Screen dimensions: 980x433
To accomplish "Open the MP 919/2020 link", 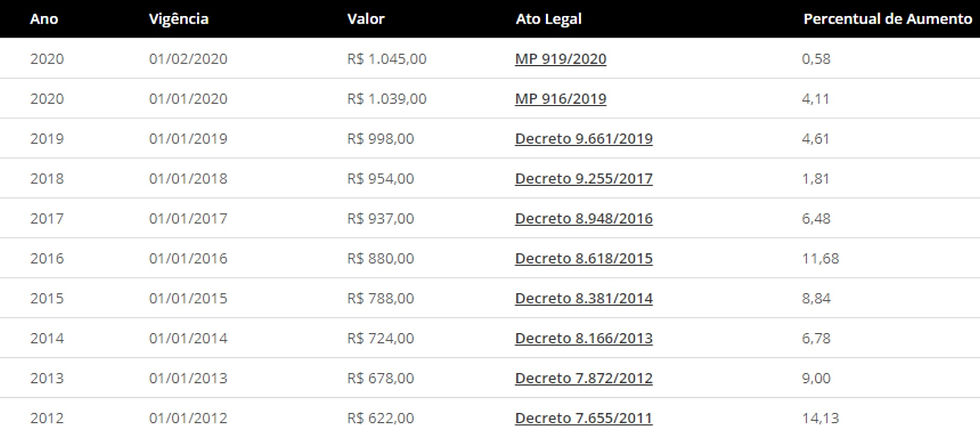I will [560, 59].
